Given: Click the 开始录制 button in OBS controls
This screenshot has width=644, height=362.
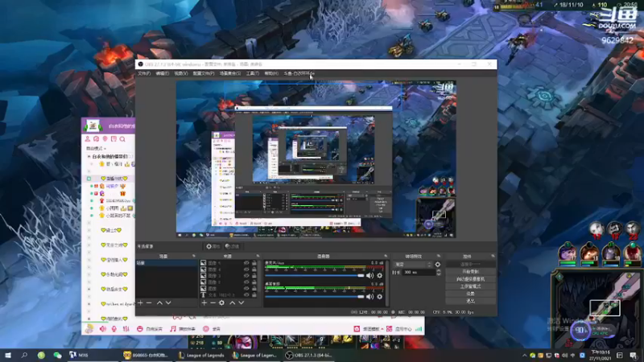Looking at the screenshot, I should [470, 272].
